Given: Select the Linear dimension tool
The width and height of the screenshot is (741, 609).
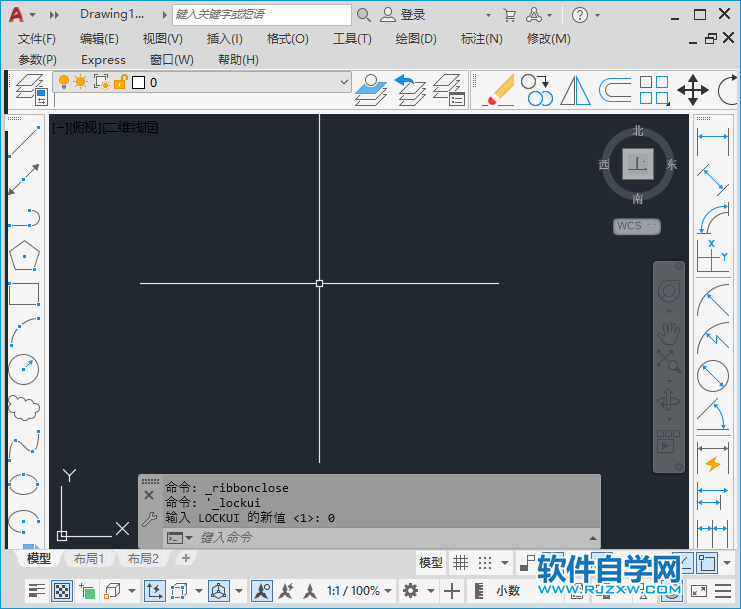Looking at the screenshot, I should (x=713, y=142).
